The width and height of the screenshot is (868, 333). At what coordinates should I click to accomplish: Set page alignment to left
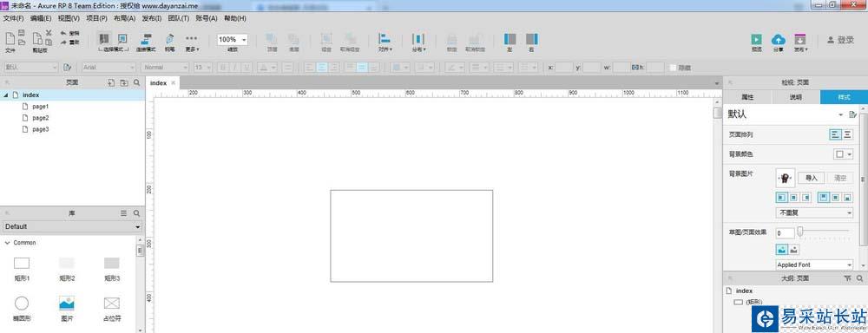(835, 134)
